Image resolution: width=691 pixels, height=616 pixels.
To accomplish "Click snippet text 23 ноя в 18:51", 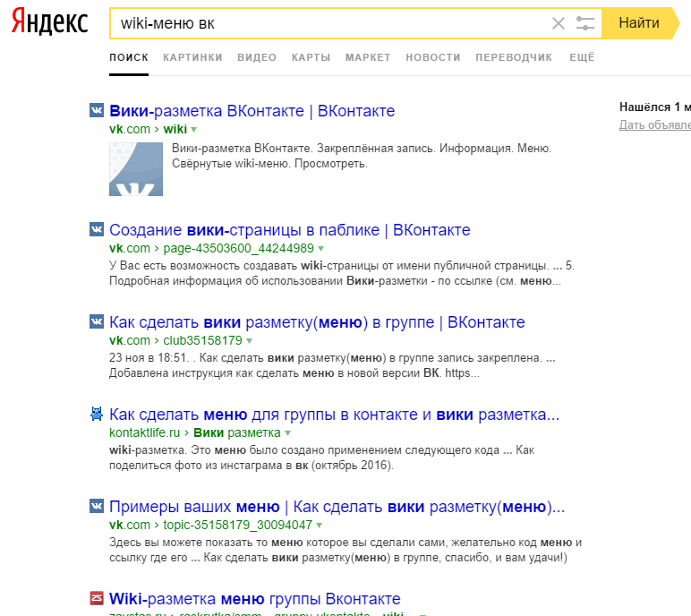I will (x=149, y=357).
